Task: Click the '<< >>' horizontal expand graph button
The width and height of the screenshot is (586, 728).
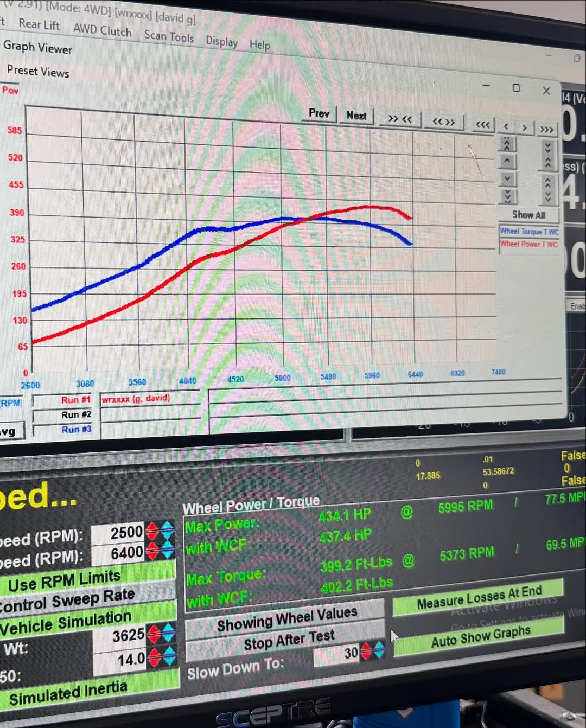Action: tap(443, 122)
